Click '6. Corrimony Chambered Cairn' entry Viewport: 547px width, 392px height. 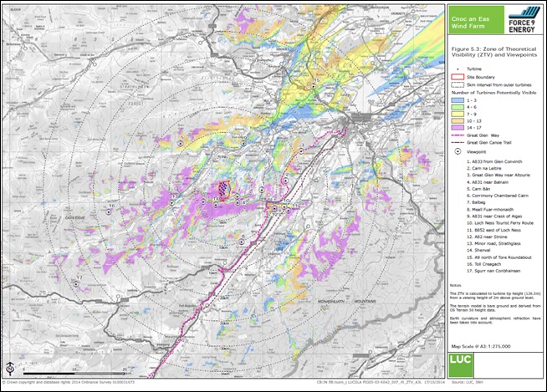coord(498,196)
